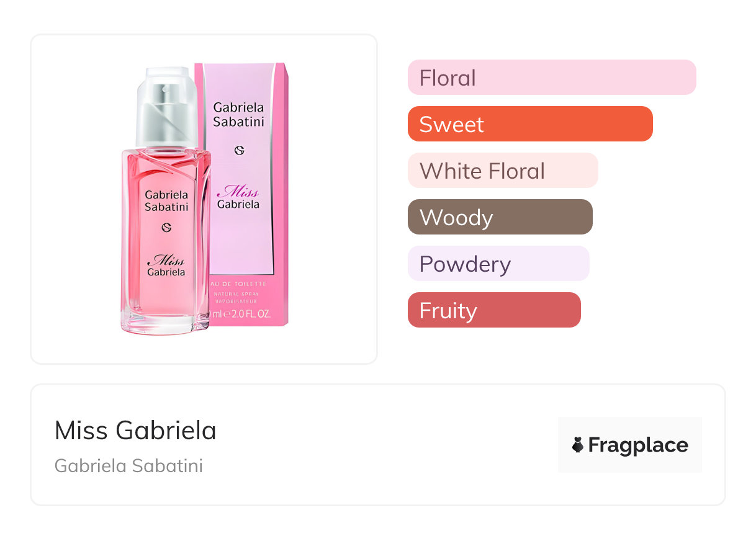Pick the brown Woody accord bar
This screenshot has height=536, width=756.
[x=500, y=217]
